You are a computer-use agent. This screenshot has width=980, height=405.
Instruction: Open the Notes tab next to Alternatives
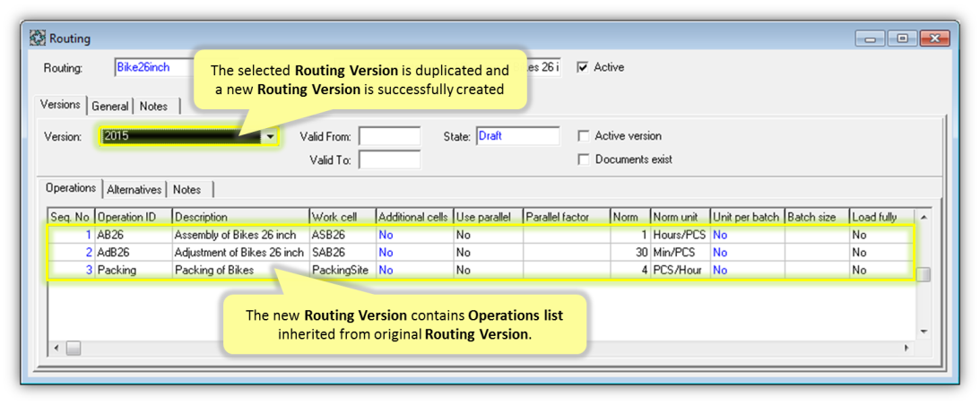click(187, 189)
